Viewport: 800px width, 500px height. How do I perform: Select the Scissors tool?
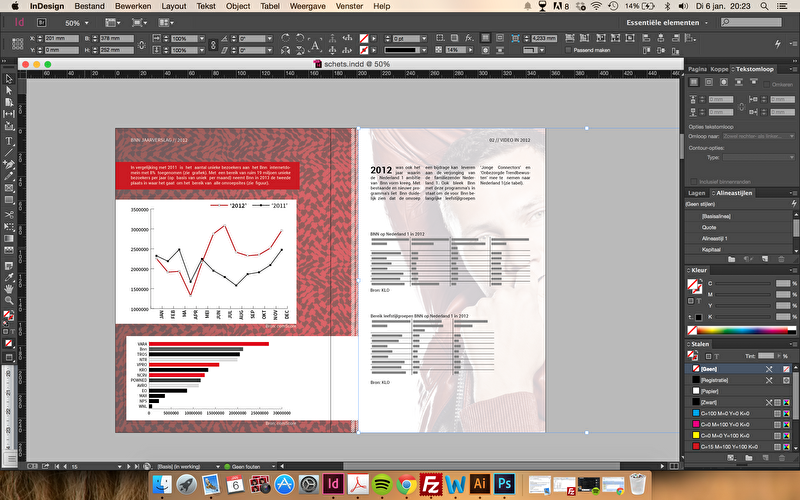(x=9, y=214)
